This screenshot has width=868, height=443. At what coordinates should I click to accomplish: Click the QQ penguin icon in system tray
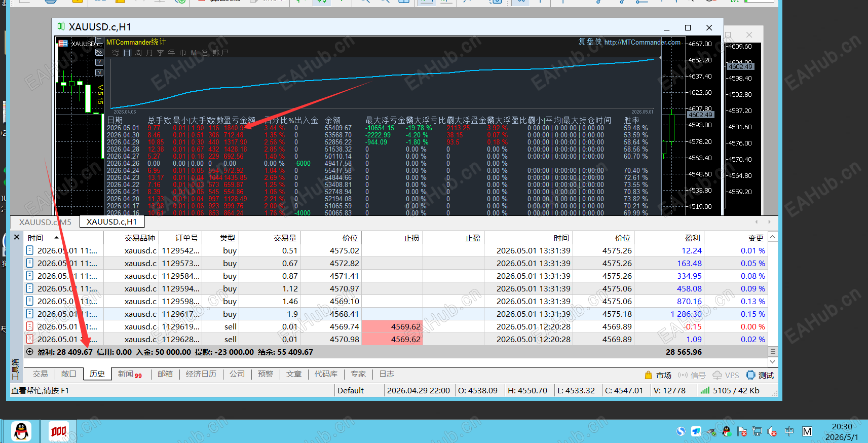pos(727,431)
